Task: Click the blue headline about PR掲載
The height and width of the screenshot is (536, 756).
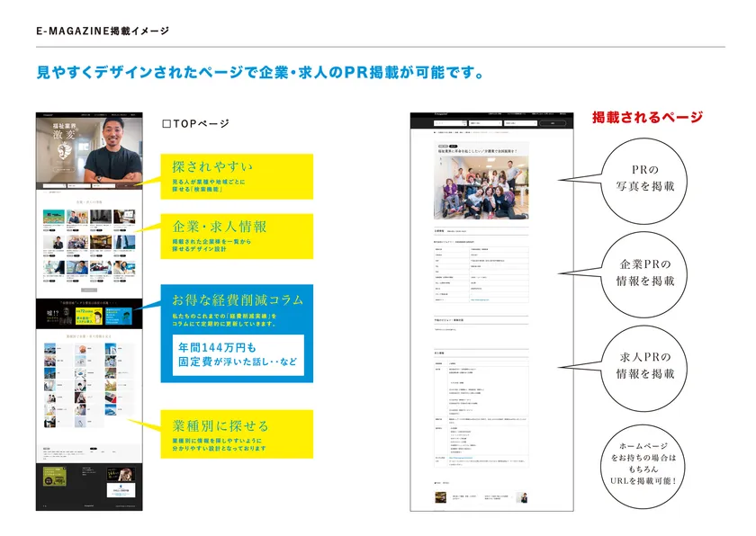Action: [x=260, y=72]
